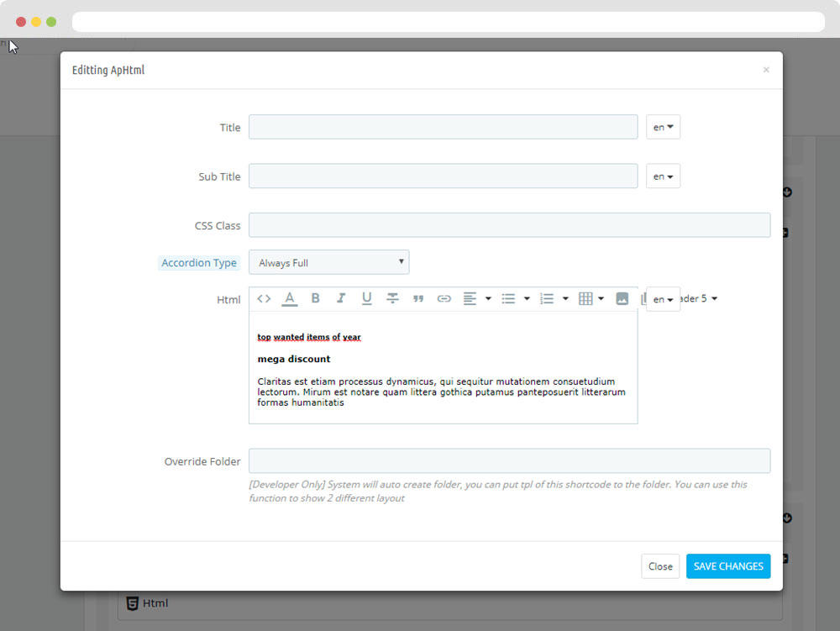840x631 pixels.
Task: Focus the Override Folder input field
Action: pyautogui.click(x=510, y=461)
